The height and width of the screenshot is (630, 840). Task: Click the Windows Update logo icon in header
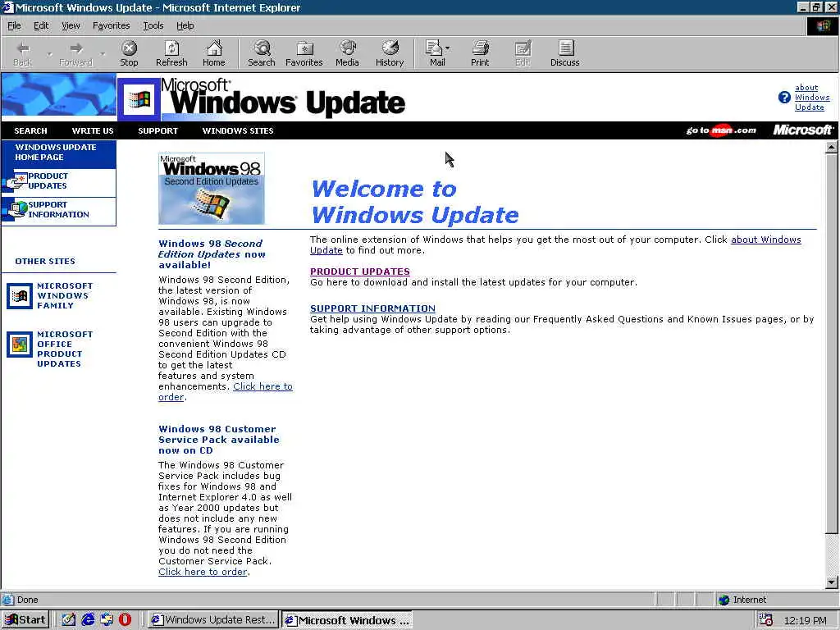139,99
